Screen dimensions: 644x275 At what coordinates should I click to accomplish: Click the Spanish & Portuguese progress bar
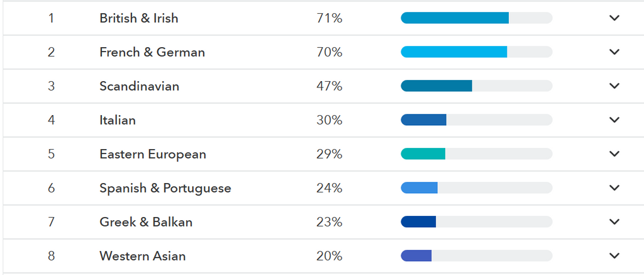tap(476, 188)
